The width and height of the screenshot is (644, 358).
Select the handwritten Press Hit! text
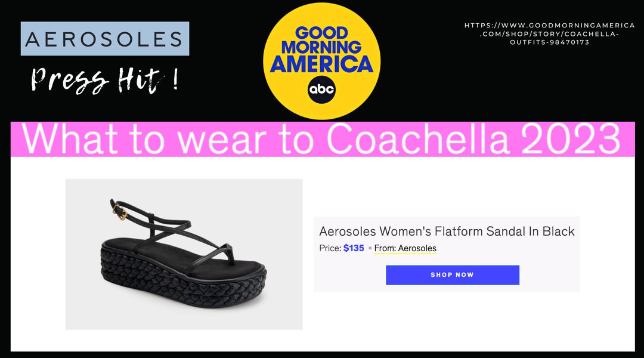click(105, 80)
